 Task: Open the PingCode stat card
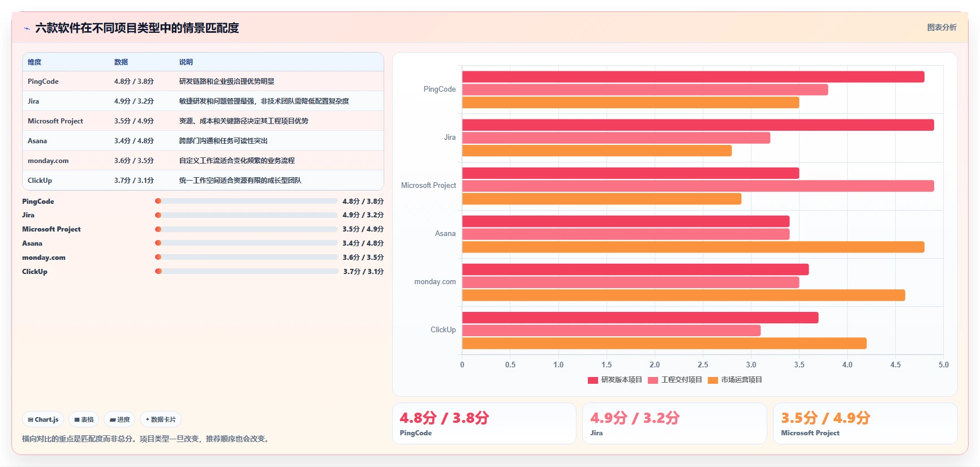[x=484, y=423]
